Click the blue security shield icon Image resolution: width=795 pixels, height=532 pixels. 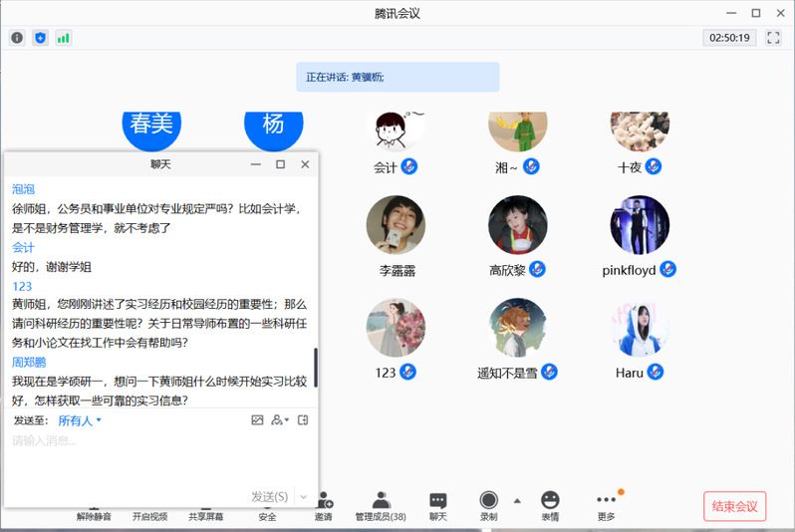(40, 38)
